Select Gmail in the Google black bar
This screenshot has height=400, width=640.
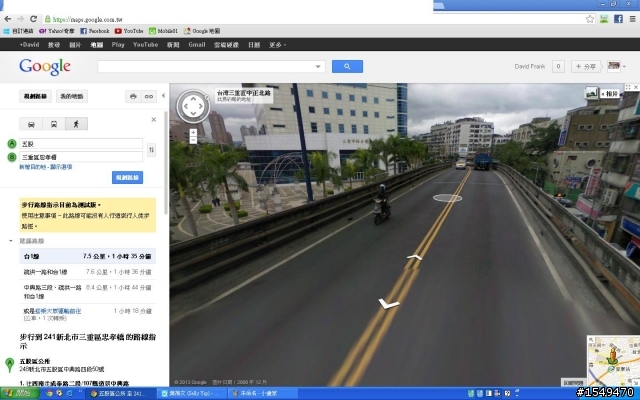click(x=197, y=44)
